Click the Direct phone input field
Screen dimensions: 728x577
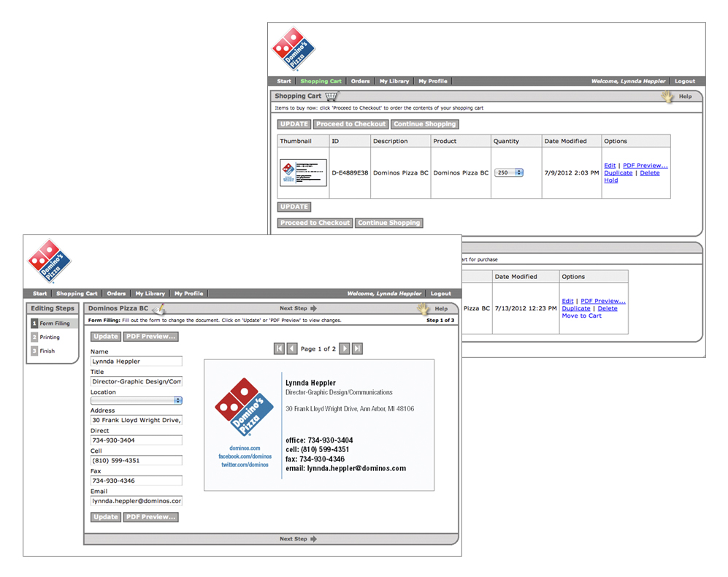tap(136, 440)
